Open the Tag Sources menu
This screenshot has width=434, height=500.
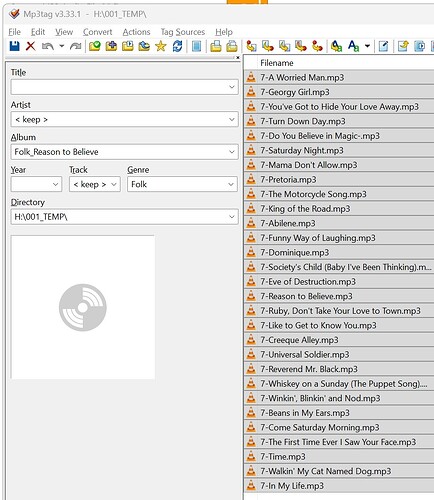(x=183, y=32)
